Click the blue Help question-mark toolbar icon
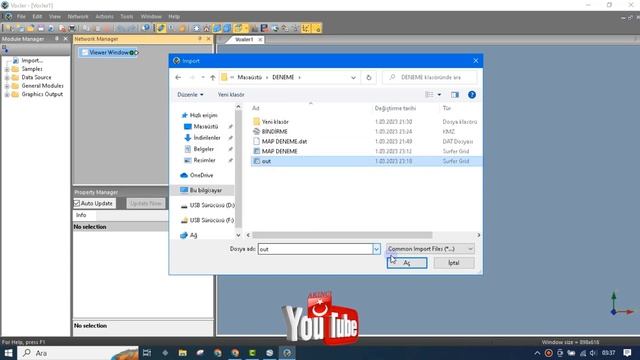Screen dimensions: 640x360 pyautogui.click(x=146, y=28)
